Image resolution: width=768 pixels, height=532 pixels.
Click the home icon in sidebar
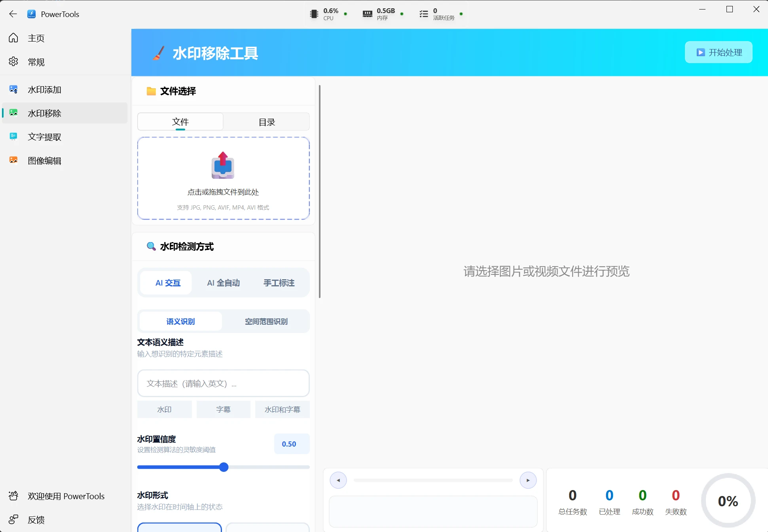[x=13, y=38]
